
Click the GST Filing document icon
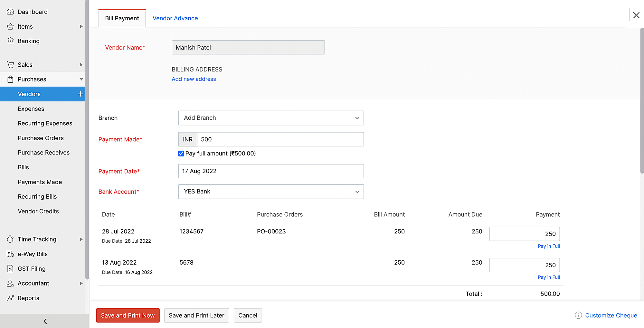pos(10,268)
